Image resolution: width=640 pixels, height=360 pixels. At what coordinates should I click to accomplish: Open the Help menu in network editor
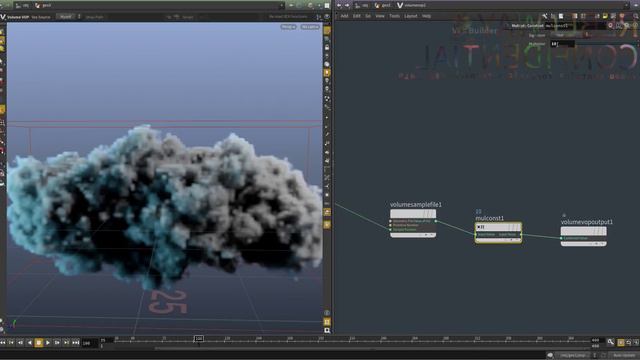click(427, 16)
